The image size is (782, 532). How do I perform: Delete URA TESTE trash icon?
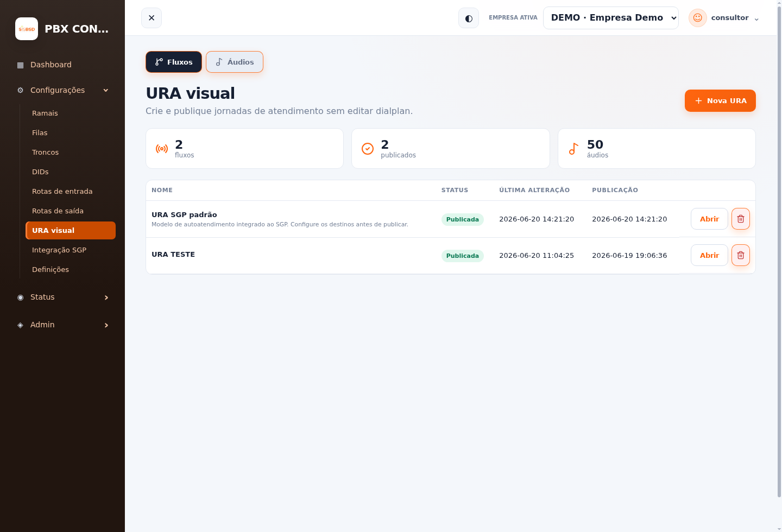pos(741,255)
